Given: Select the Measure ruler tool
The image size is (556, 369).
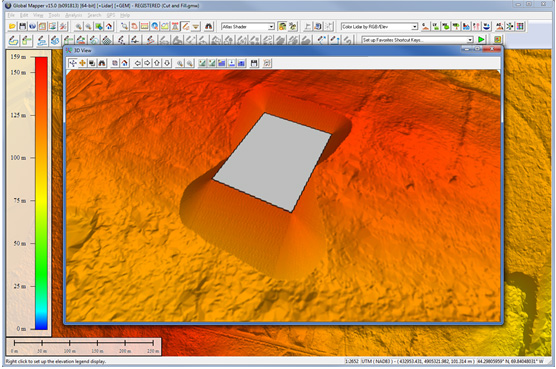Looking at the screenshot, I should (144, 26).
